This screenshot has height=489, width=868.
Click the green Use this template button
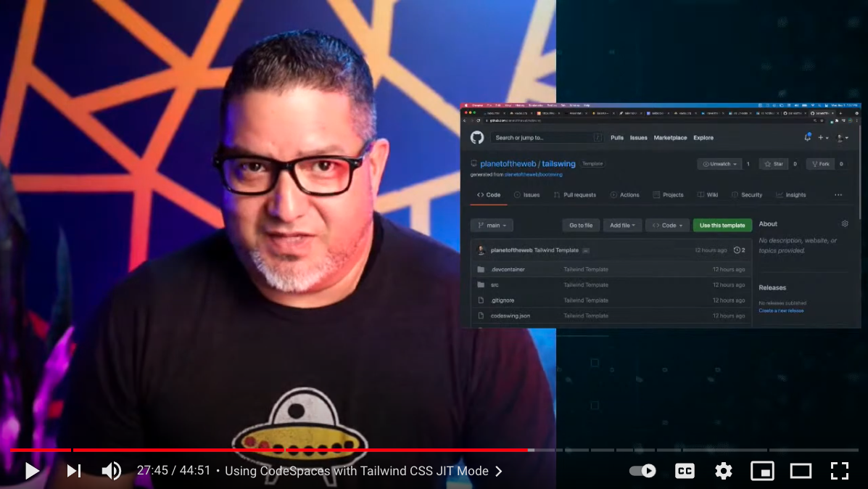coord(722,226)
